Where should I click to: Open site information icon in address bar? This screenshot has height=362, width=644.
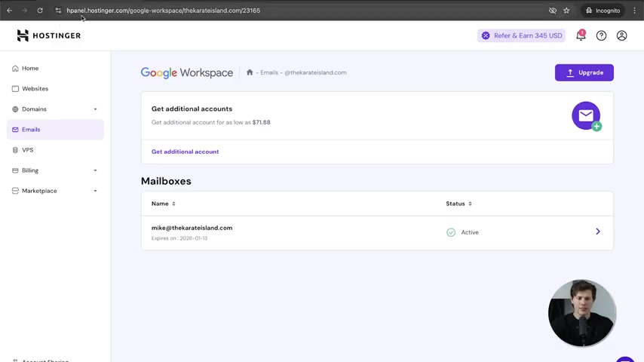click(58, 11)
